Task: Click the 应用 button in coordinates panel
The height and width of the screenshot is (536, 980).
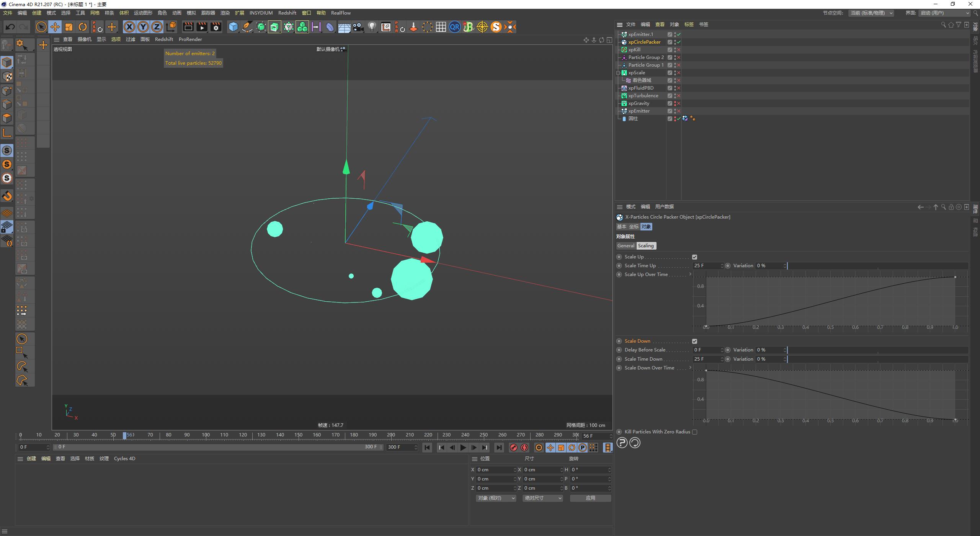Action: [590, 498]
